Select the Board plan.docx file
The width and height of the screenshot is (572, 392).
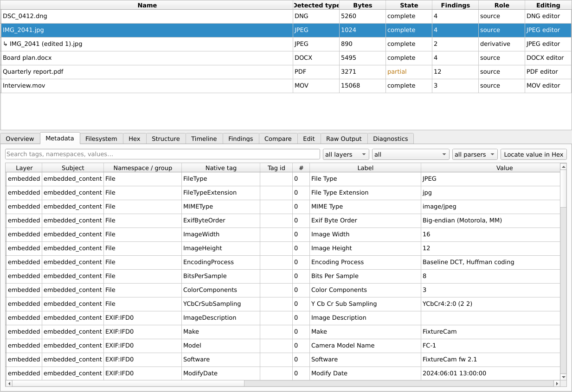pos(286,58)
